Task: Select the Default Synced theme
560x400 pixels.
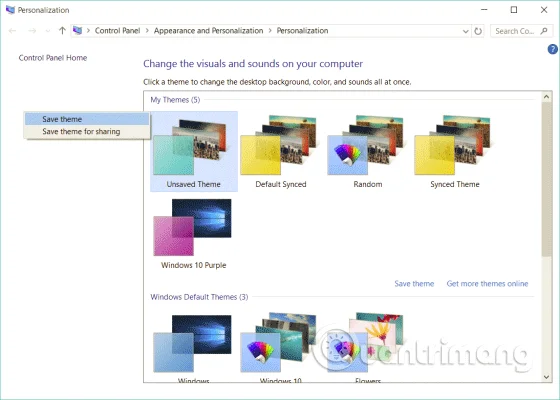Action: [281, 151]
